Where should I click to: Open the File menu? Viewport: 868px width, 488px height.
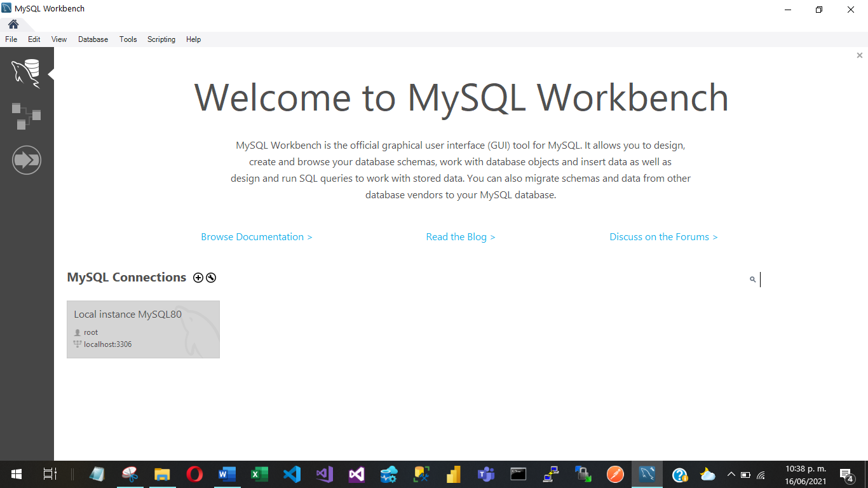[11, 39]
